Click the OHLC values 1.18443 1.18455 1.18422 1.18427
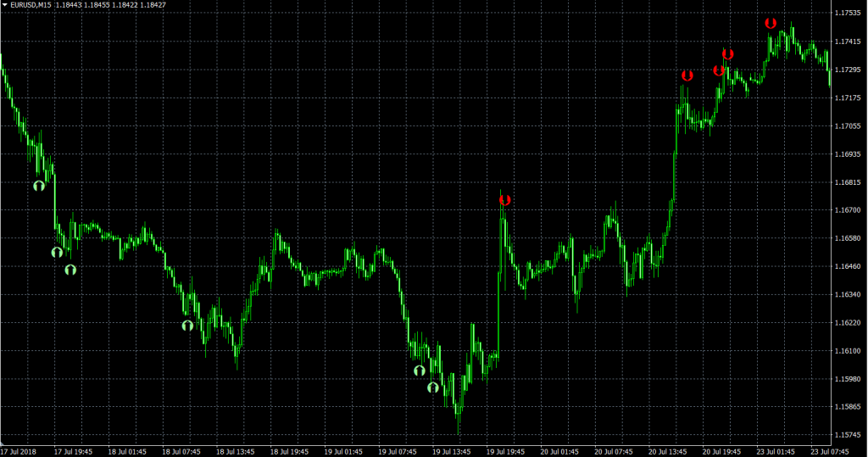Viewport: 868px width, 457px height. pyautogui.click(x=110, y=5)
